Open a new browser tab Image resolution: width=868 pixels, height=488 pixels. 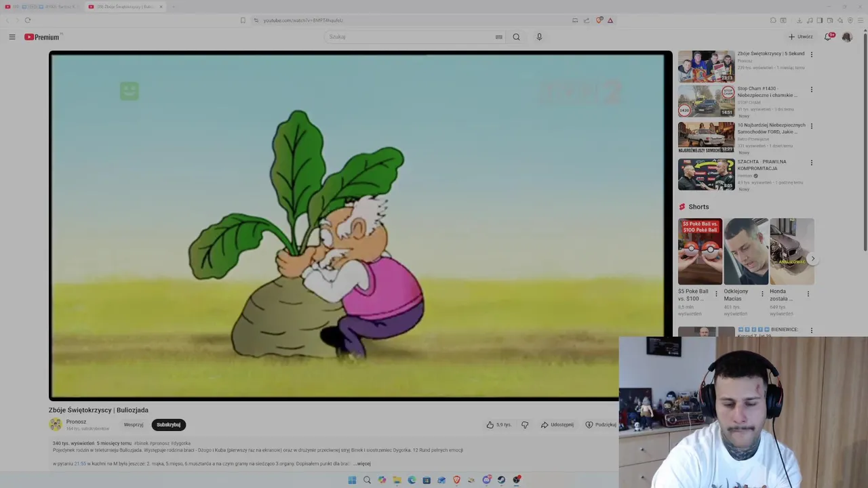(x=174, y=7)
